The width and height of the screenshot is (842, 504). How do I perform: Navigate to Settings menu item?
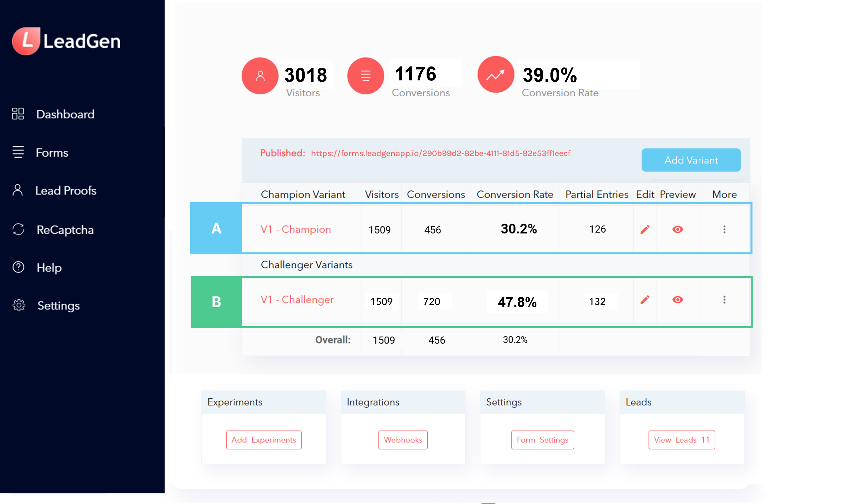pos(59,305)
